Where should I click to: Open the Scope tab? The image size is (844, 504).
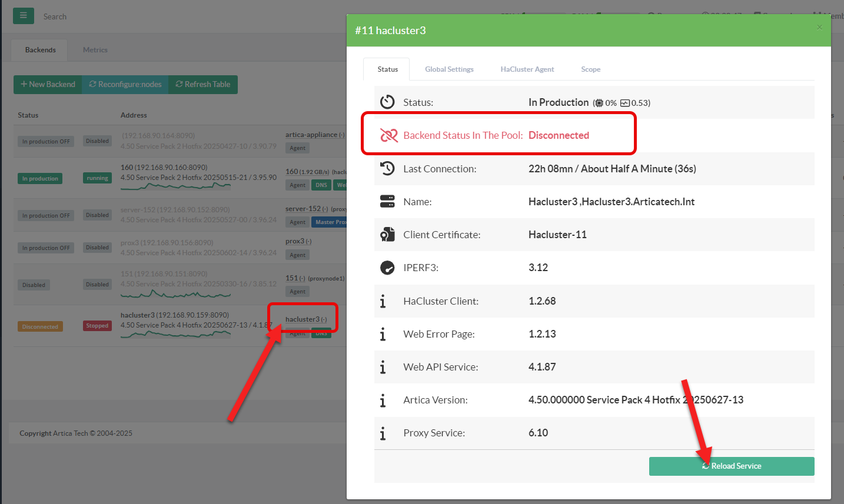click(x=590, y=69)
